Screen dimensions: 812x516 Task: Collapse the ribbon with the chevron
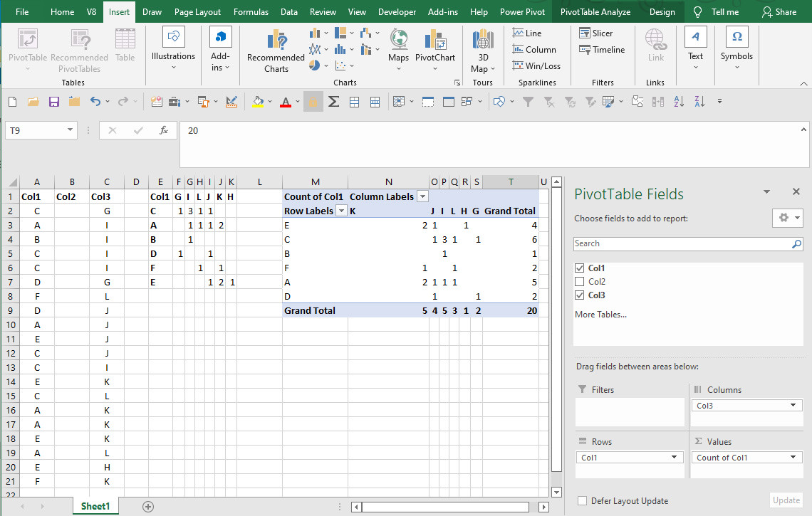803,83
